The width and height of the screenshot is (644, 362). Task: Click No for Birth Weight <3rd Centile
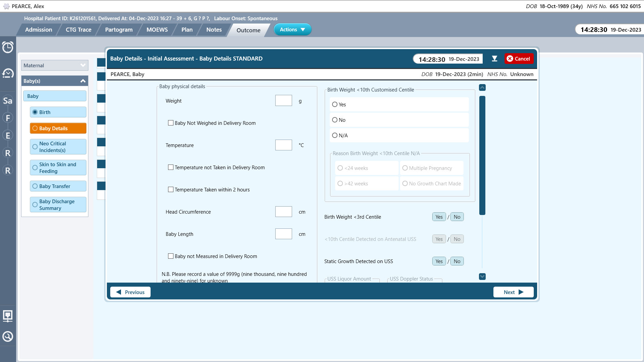(x=457, y=217)
